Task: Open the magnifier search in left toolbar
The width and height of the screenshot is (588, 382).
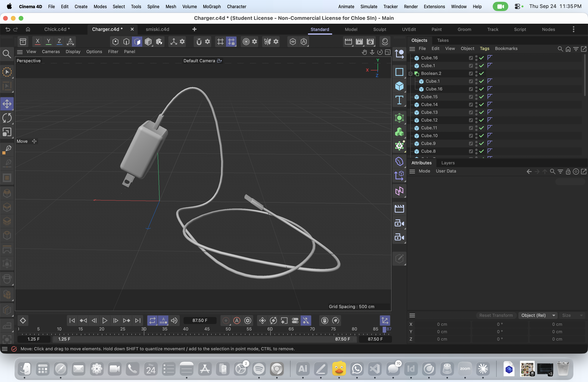Action: 7,54
